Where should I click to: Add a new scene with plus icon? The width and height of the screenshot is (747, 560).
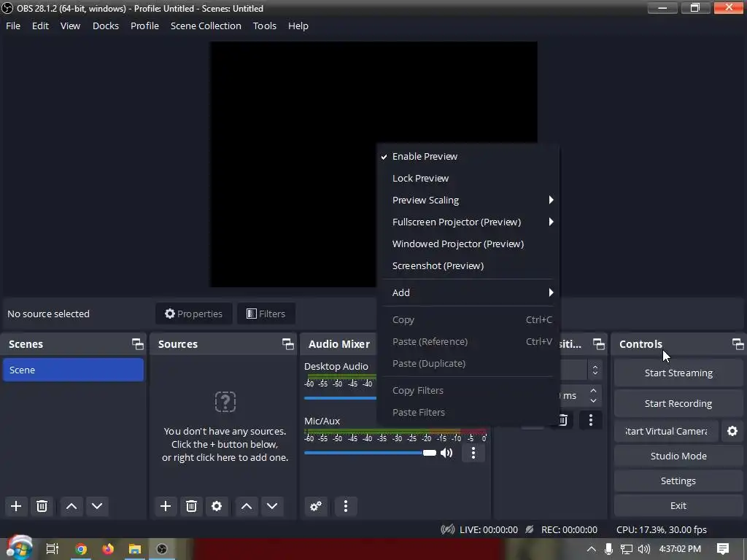(16, 506)
